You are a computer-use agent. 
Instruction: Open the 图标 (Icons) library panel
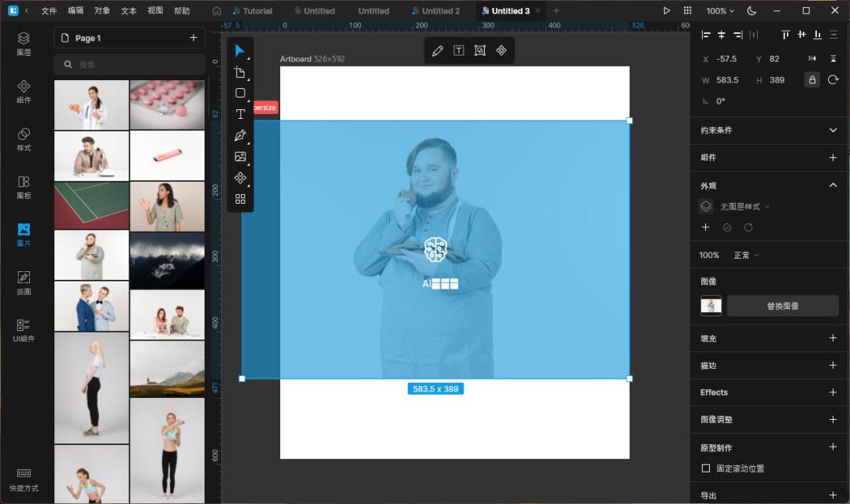coord(24,187)
